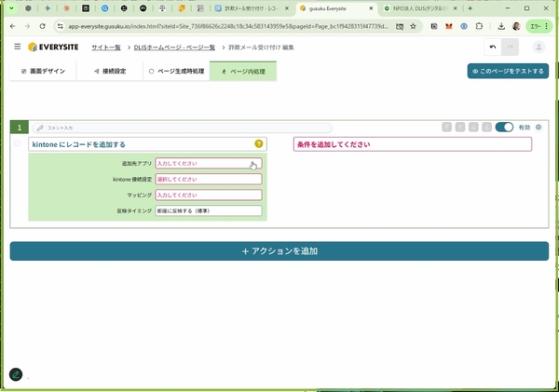Open the kintone にレコードを追加する action selector

coord(140,144)
